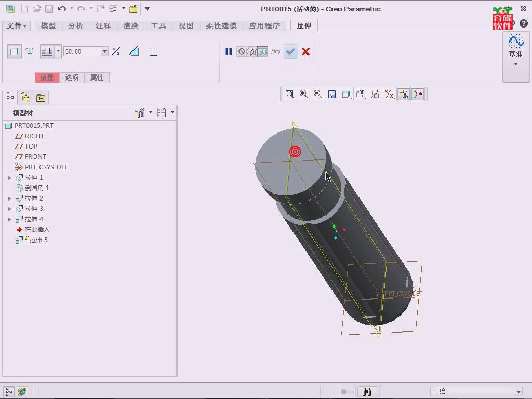The height and width of the screenshot is (399, 532).
Task: Open 放置 placement panel
Action: (47, 77)
